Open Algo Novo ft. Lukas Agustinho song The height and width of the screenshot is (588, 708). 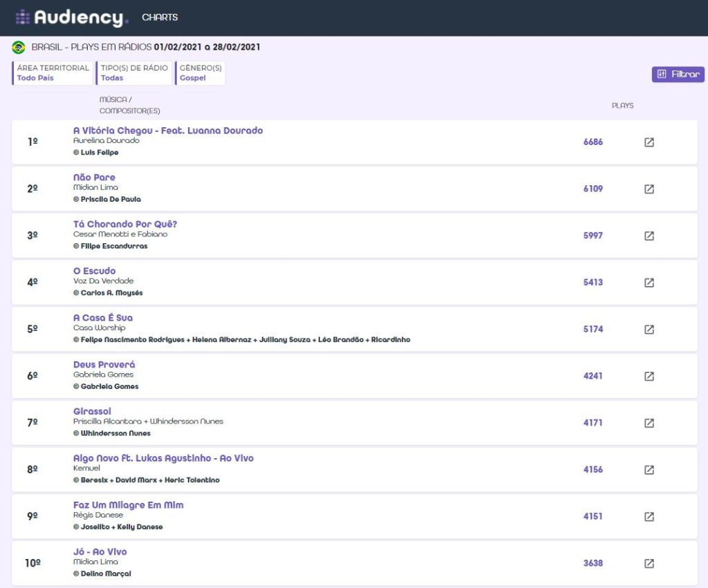click(x=163, y=458)
